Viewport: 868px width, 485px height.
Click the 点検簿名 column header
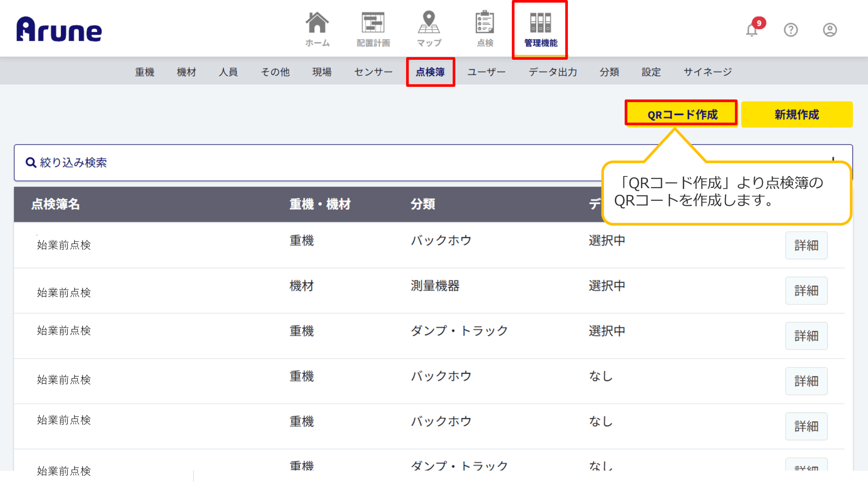point(56,204)
